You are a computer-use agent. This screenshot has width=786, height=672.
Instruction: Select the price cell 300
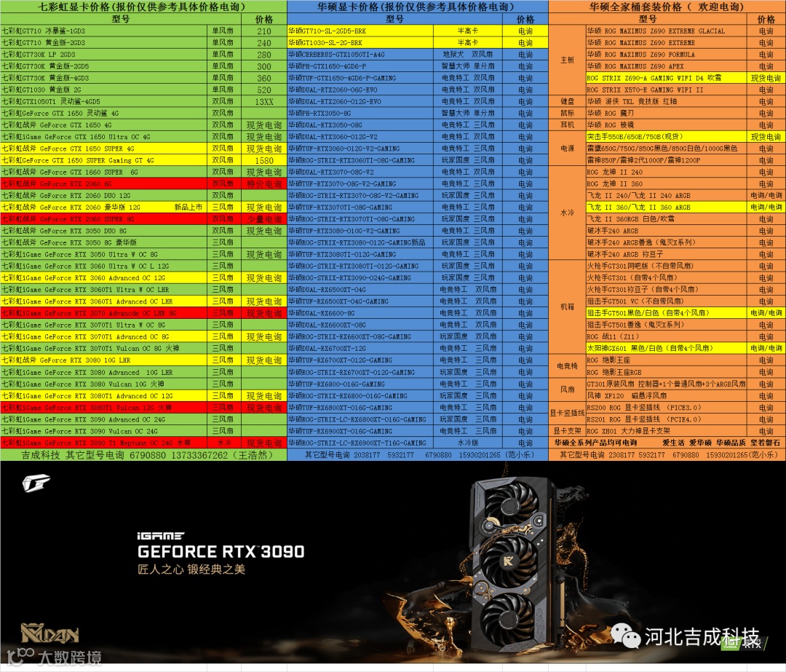click(x=264, y=66)
